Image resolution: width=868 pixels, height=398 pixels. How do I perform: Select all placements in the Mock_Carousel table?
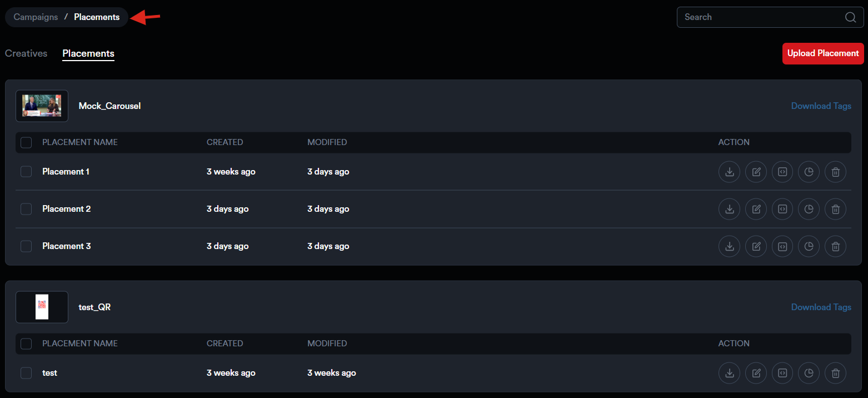26,142
